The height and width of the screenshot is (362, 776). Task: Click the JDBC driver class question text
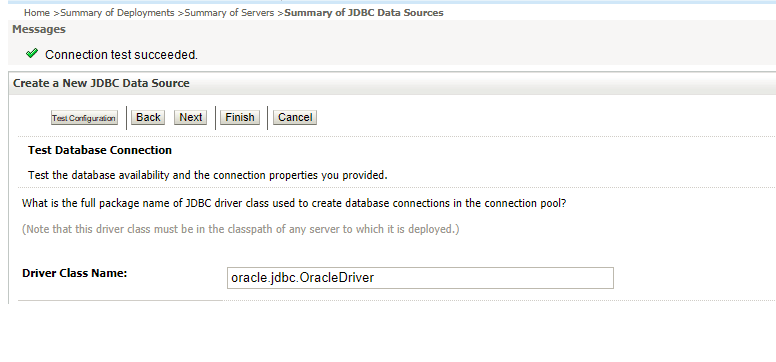pyautogui.click(x=294, y=204)
